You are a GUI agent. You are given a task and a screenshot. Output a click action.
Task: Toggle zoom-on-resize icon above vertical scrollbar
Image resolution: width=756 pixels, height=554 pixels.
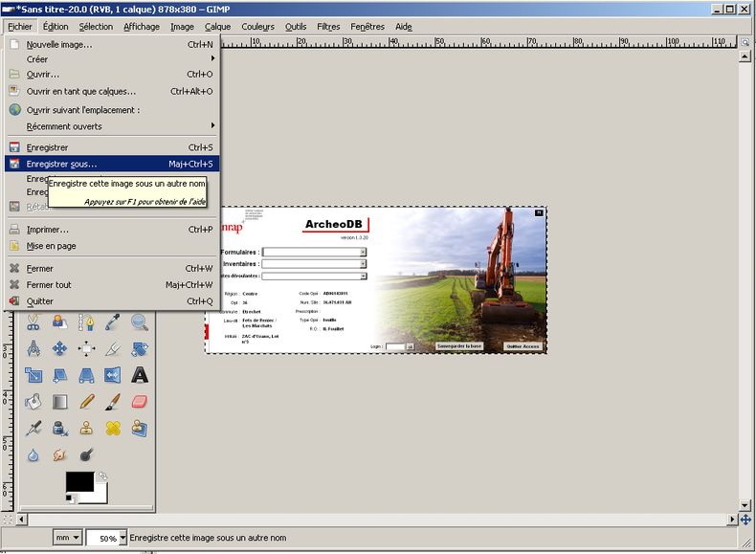tap(745, 42)
